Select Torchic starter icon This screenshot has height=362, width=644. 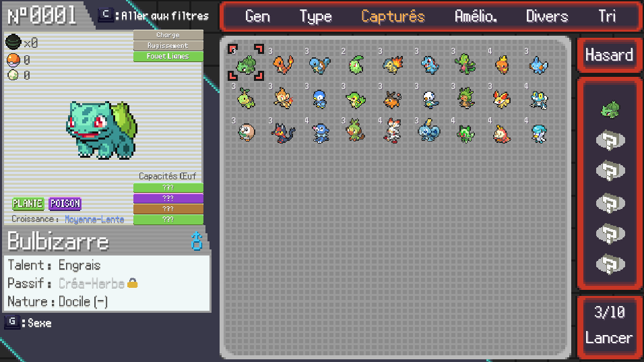502,65
